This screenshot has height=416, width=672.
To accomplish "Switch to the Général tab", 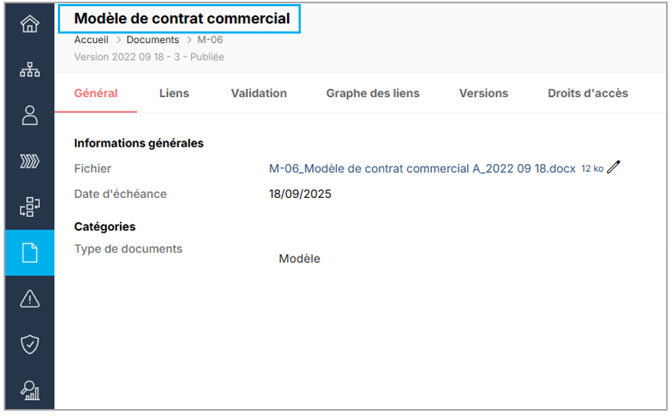I will (x=96, y=93).
